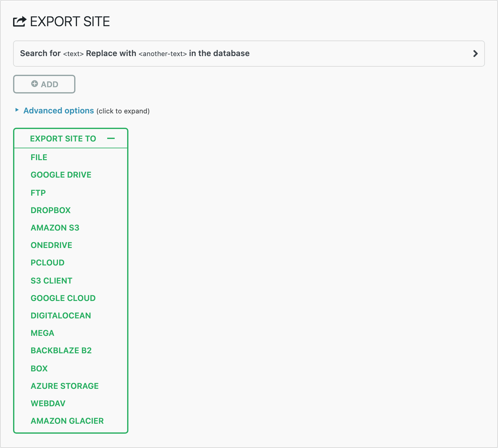Collapse the Export Site To minus icon
Image resolution: width=498 pixels, height=448 pixels.
pos(111,138)
